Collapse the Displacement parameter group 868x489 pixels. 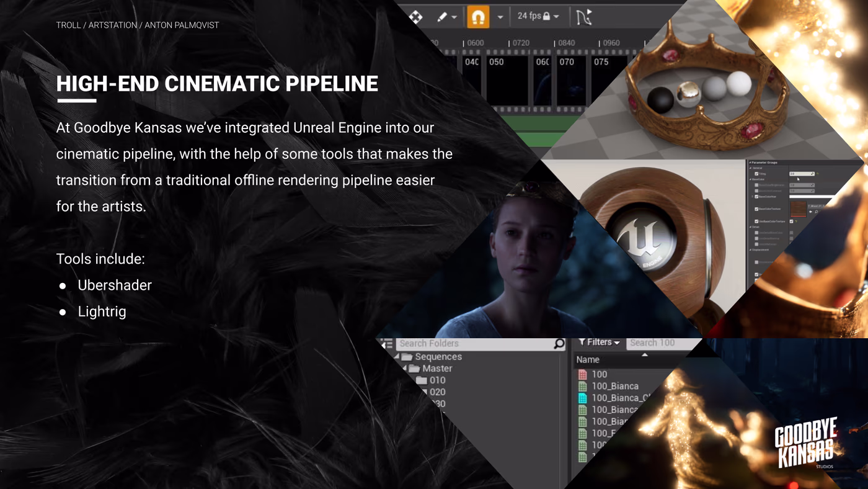751,249
